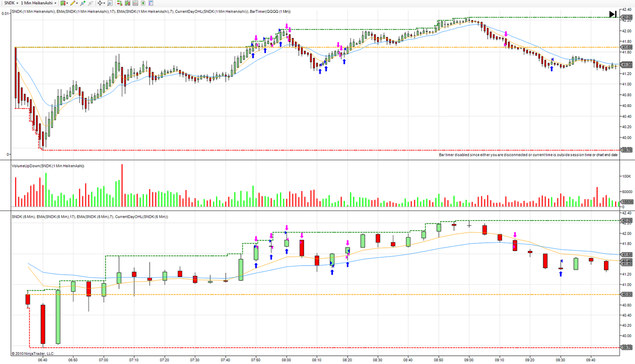Select the crosshair cursor icon
Image resolution: width=635 pixels, height=364 pixels.
[x=100, y=3]
